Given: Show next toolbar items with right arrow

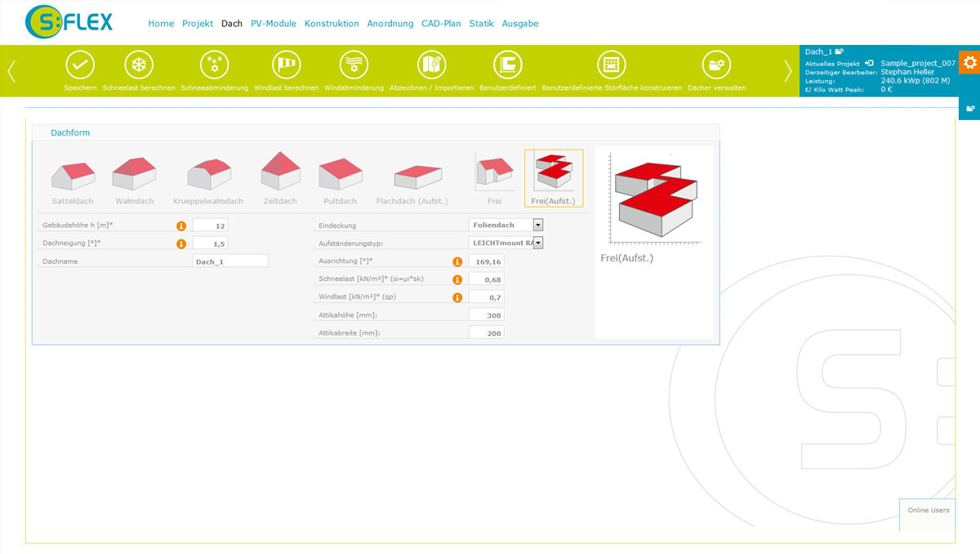Looking at the screenshot, I should point(787,71).
